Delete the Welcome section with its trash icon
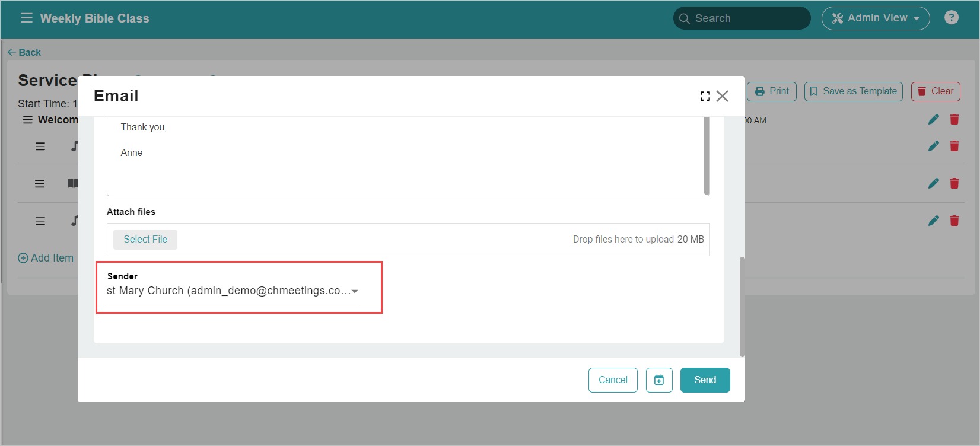 (x=954, y=120)
